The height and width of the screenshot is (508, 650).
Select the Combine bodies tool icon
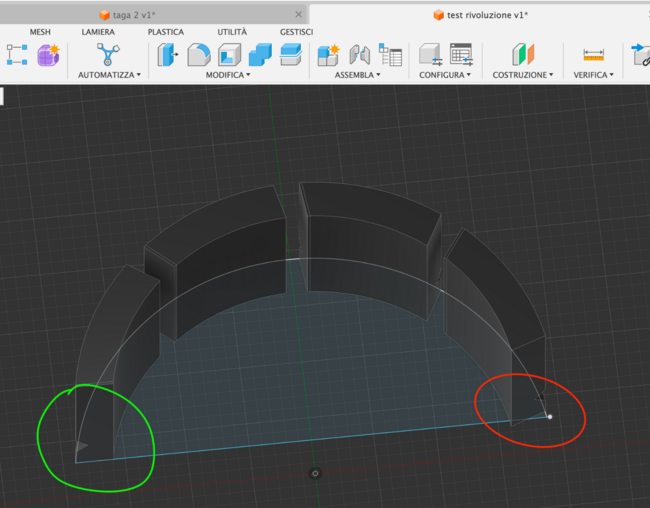(x=260, y=54)
